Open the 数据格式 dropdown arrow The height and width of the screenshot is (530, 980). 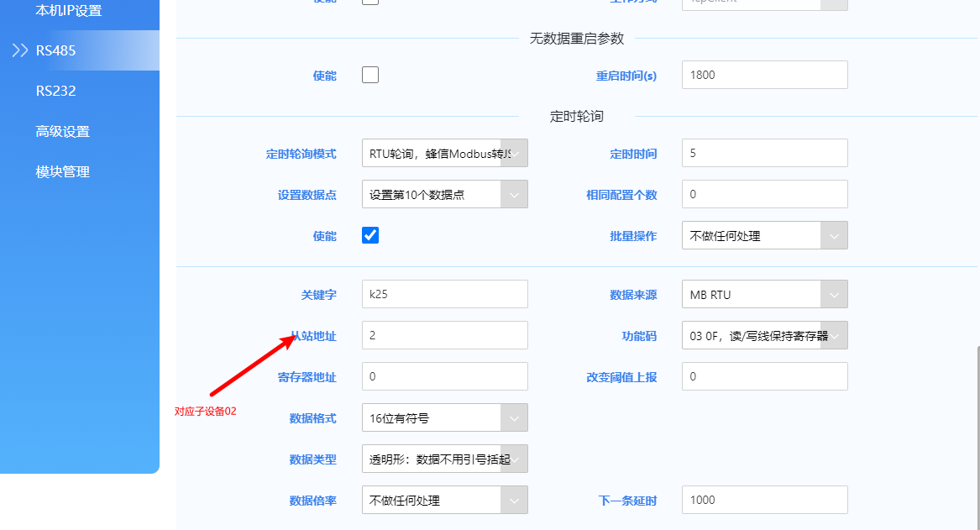tap(514, 417)
